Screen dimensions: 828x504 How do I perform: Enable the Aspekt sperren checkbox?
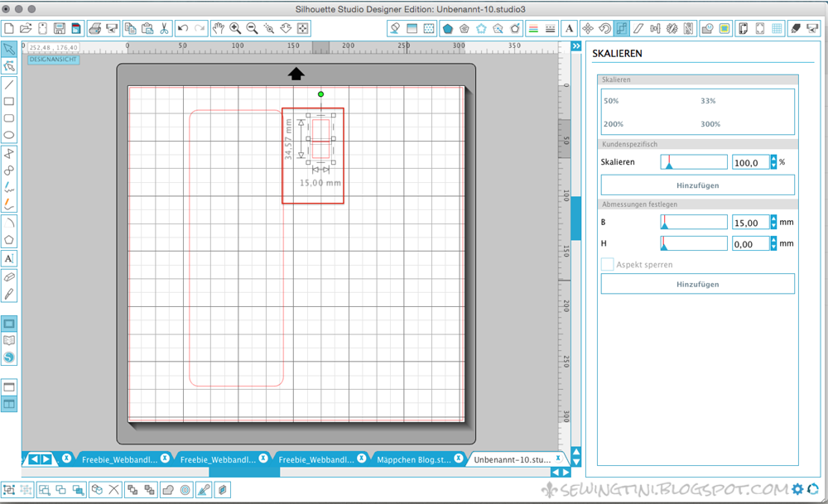coord(607,264)
